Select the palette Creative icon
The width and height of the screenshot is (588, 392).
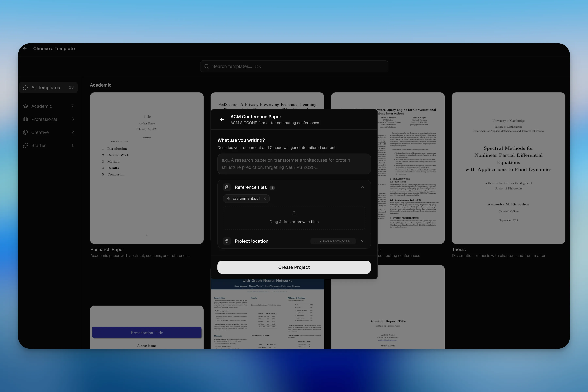point(26,132)
